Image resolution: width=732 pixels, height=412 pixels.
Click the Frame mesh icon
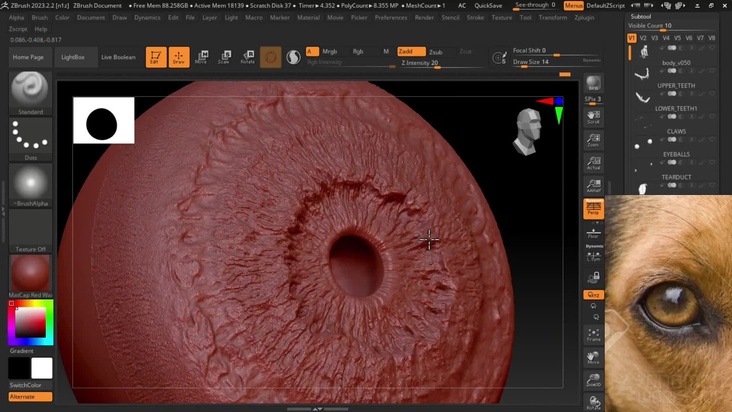593,335
